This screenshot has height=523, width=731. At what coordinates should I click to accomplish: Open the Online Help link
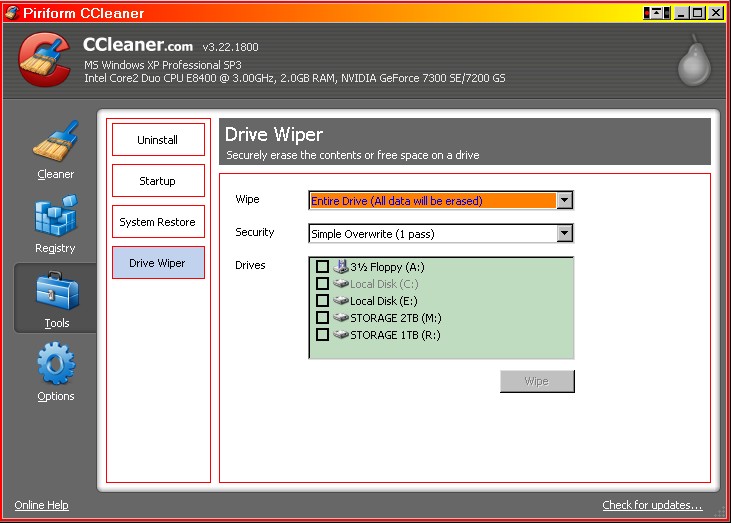coord(41,505)
